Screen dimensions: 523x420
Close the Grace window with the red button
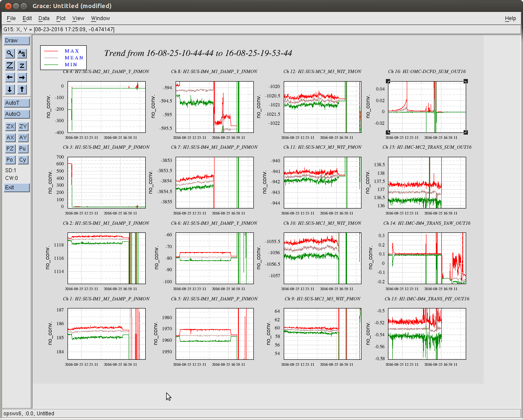click(x=7, y=6)
